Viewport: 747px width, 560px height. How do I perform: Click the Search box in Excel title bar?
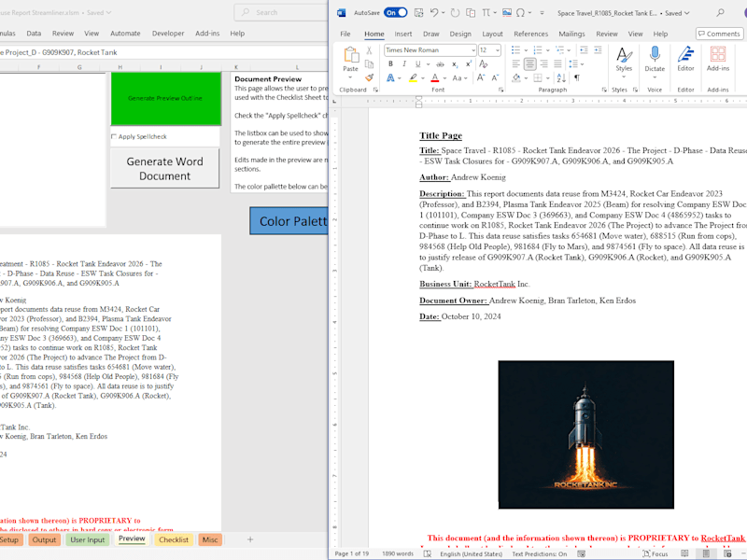[x=281, y=13]
